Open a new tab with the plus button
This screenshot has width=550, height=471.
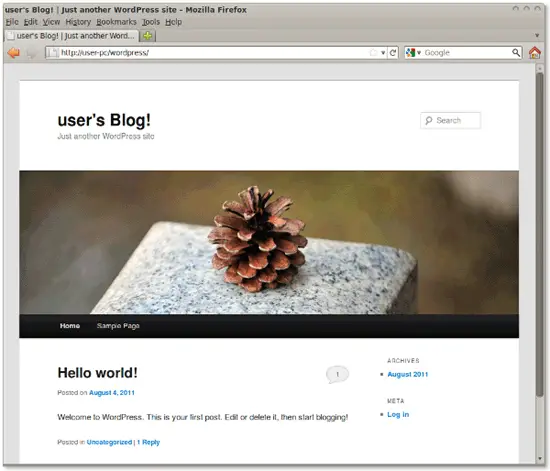[x=148, y=36]
